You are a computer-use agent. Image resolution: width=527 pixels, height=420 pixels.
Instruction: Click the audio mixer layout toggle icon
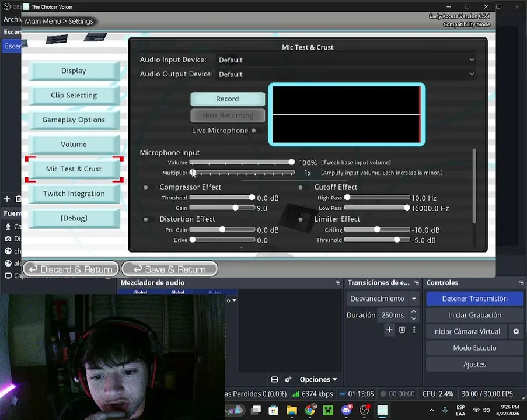click(x=274, y=379)
